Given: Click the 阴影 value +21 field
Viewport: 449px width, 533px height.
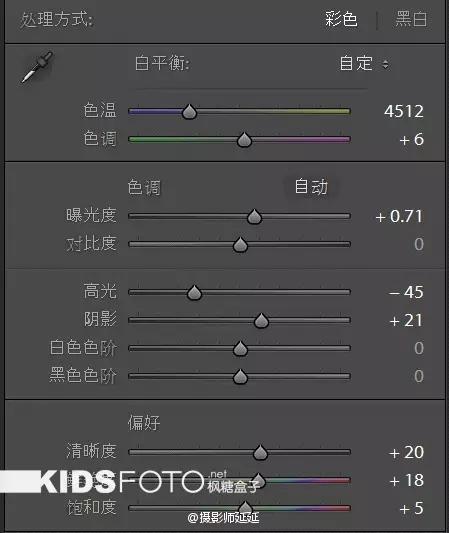Looking at the screenshot, I should click(406, 321).
